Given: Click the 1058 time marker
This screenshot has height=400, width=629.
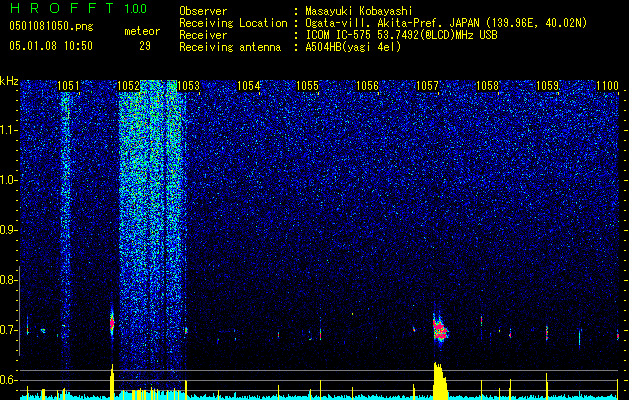Looking at the screenshot, I should click(x=487, y=85).
